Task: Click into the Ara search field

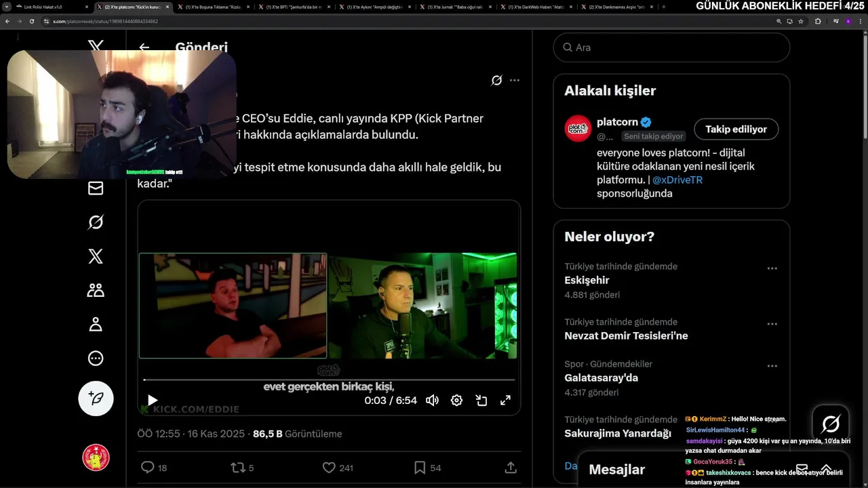Action: [x=671, y=47]
